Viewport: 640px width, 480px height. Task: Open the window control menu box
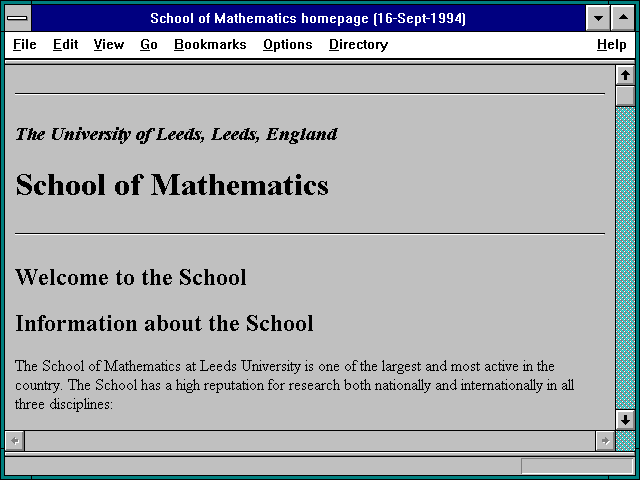coord(18,18)
